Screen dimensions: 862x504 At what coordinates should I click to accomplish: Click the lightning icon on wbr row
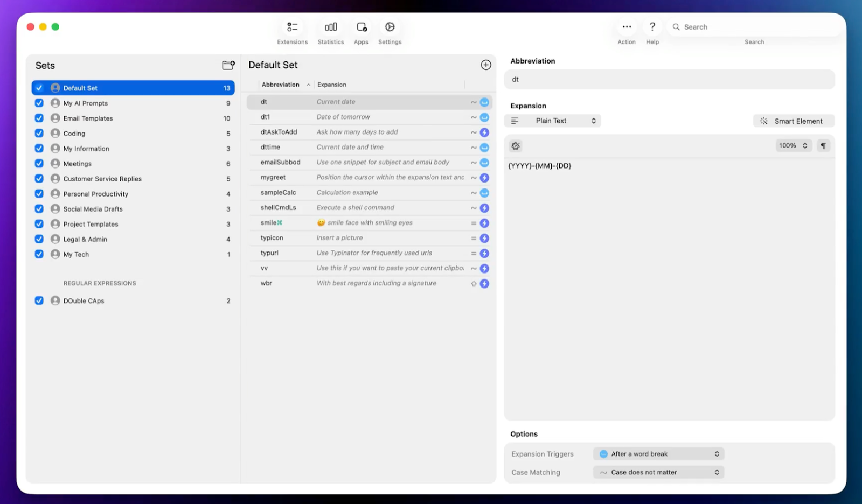[484, 283]
